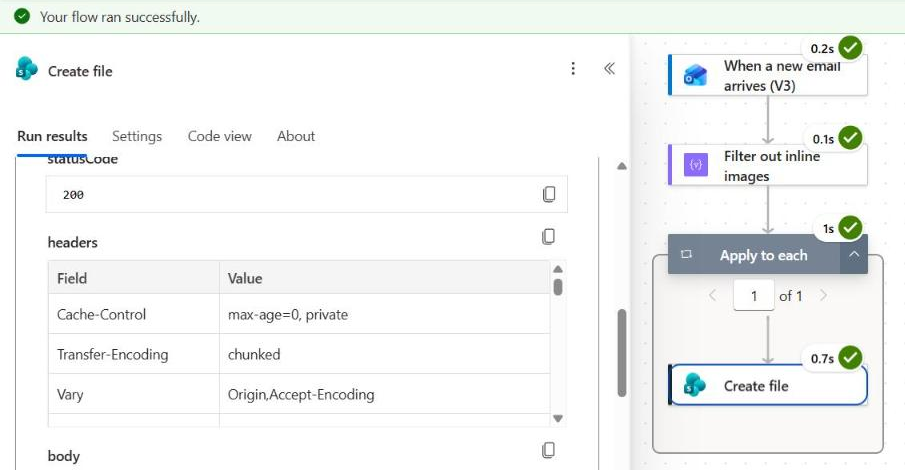The height and width of the screenshot is (470, 905).
Task: Click the Outlook icon on email trigger card
Action: pos(695,76)
